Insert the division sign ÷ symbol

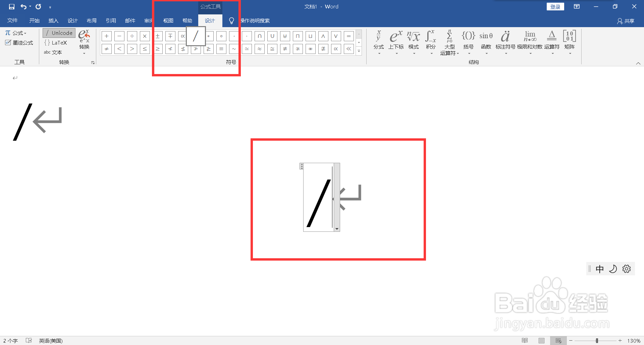click(132, 36)
